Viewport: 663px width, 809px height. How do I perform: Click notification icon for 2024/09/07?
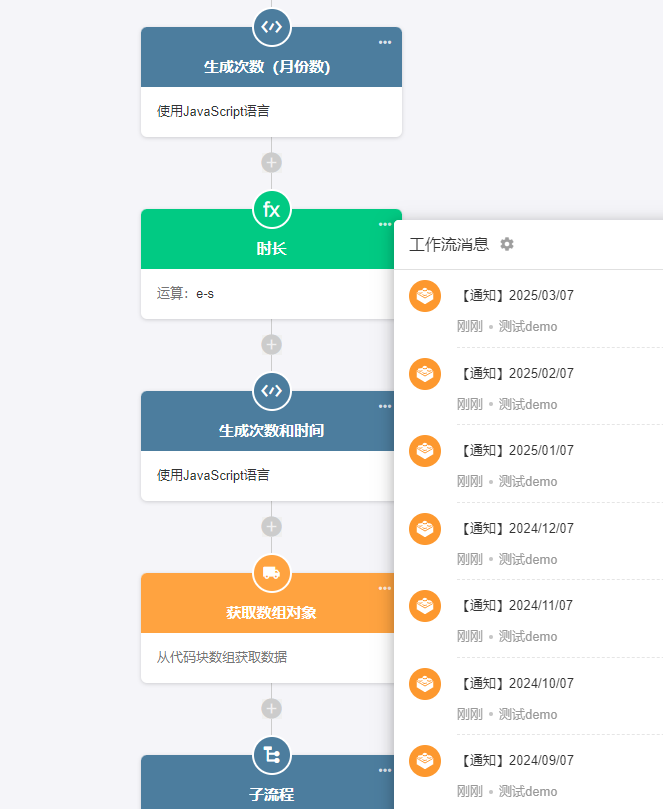tap(425, 761)
